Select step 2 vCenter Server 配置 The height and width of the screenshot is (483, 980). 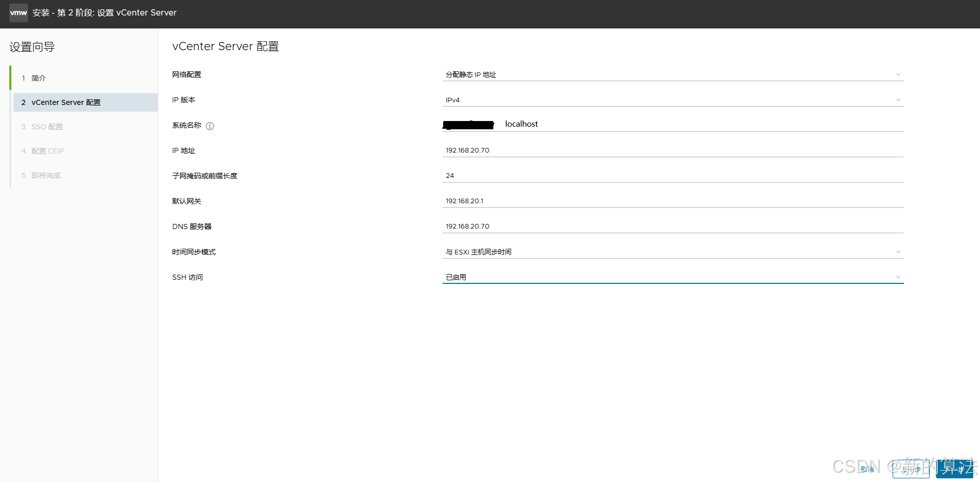click(x=85, y=102)
